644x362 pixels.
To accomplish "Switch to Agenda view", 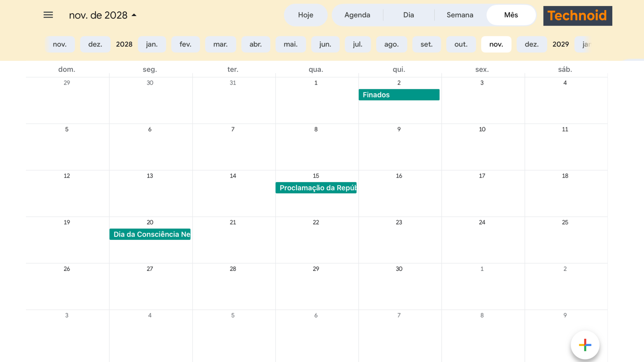I will click(x=357, y=15).
